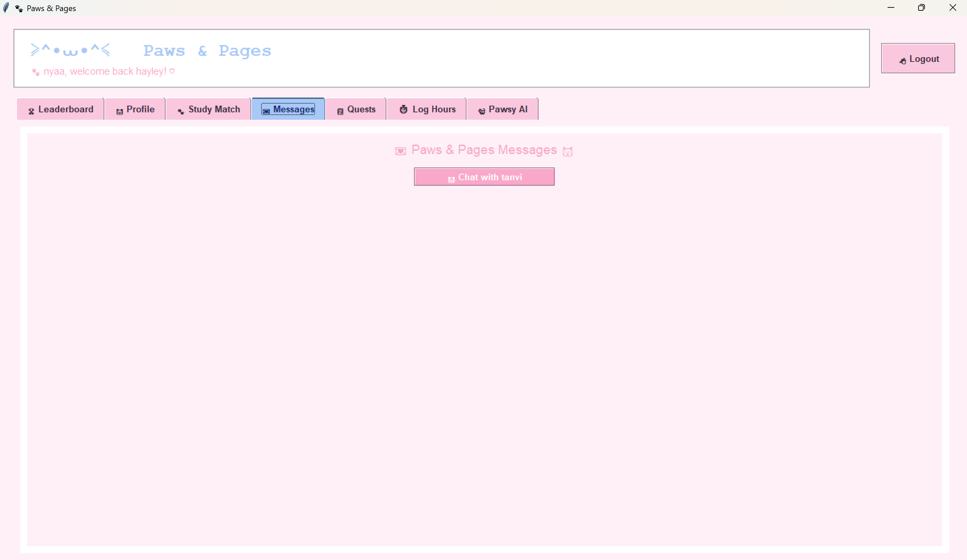Minimize the Paws & Pages window
967x560 pixels.
click(x=891, y=8)
